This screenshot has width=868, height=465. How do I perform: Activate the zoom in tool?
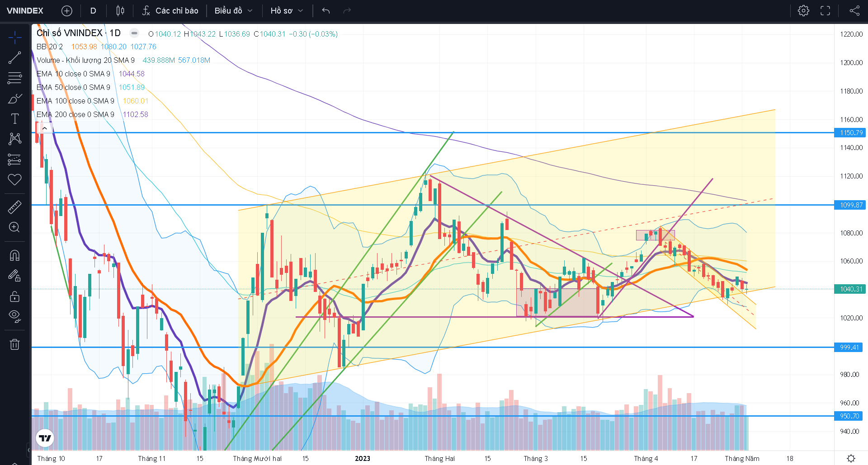[15, 227]
